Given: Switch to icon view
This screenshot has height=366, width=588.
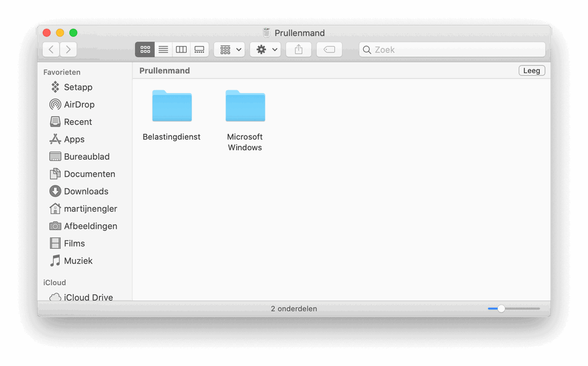Looking at the screenshot, I should click(145, 50).
